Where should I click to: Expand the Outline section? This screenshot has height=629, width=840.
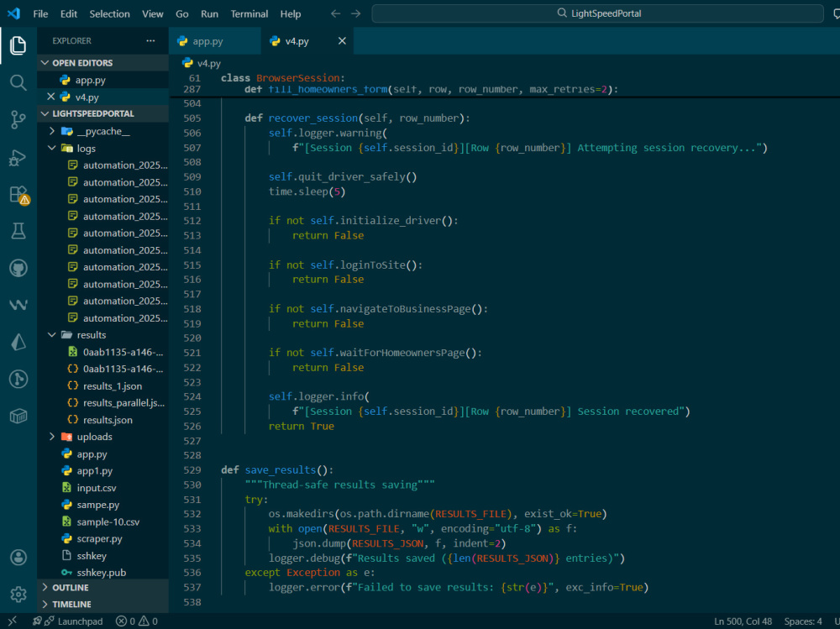tap(102, 588)
